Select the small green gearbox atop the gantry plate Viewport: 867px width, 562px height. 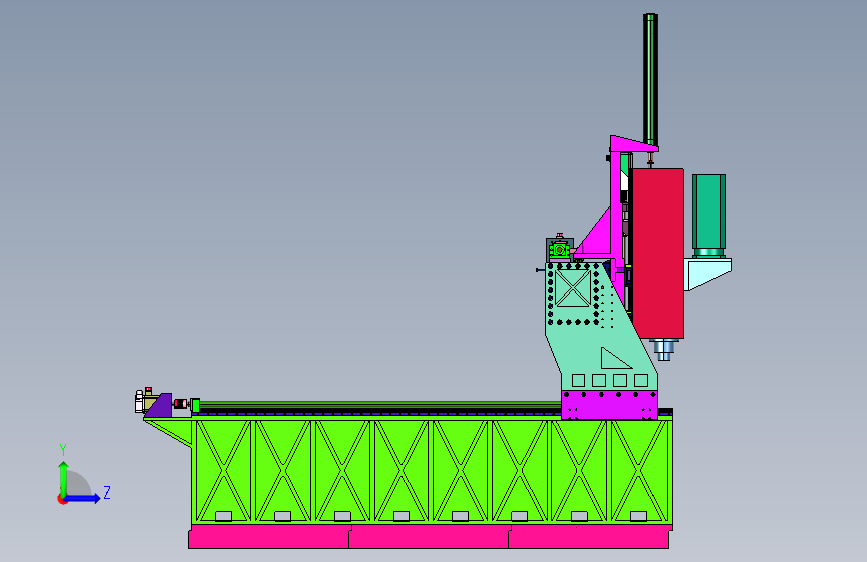click(x=560, y=250)
